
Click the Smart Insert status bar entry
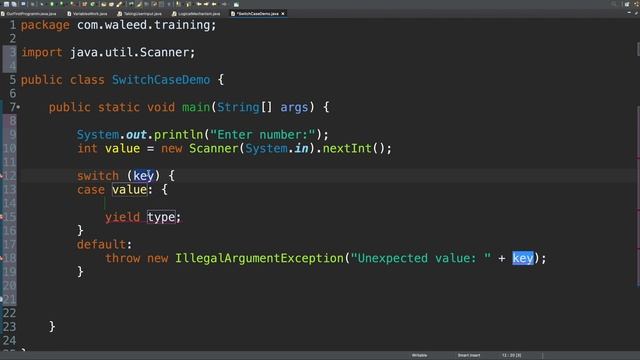click(x=469, y=355)
